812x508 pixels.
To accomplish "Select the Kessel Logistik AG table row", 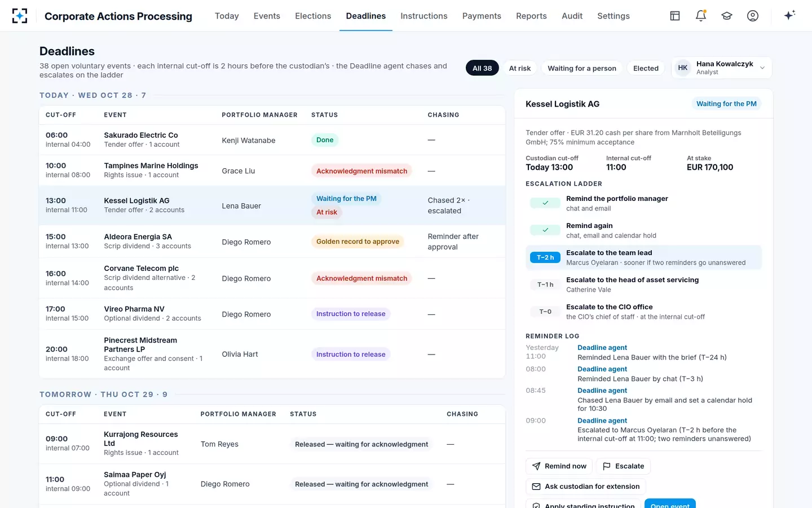I will (272, 205).
